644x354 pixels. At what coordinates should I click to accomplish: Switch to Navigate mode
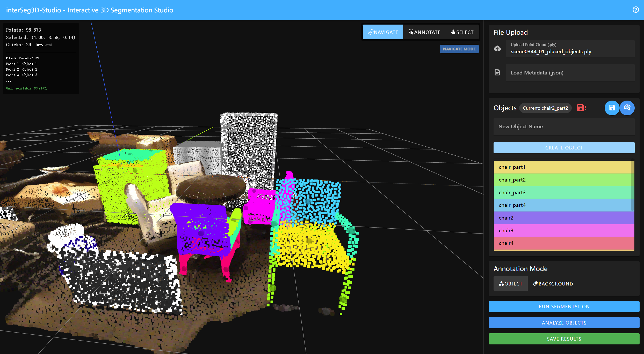pos(383,32)
